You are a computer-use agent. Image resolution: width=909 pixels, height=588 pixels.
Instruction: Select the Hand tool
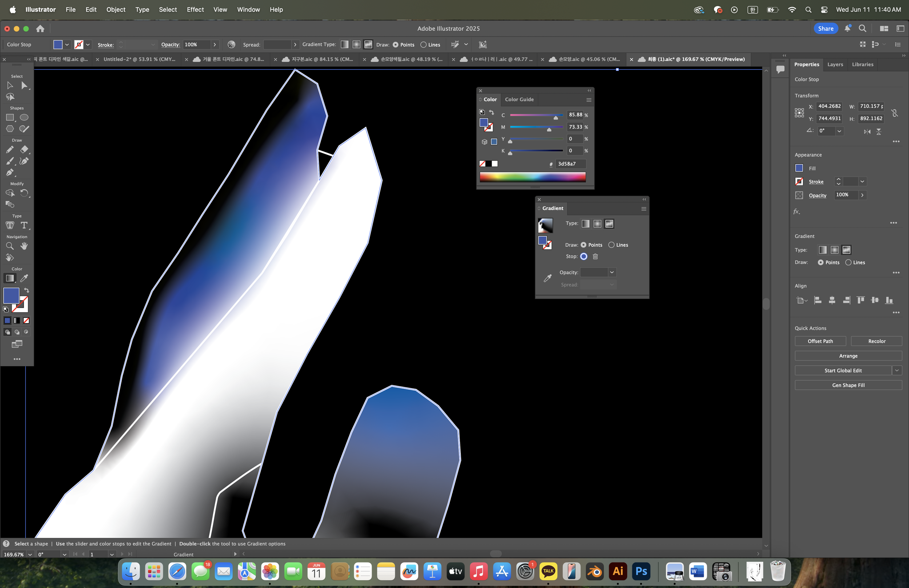pos(24,246)
